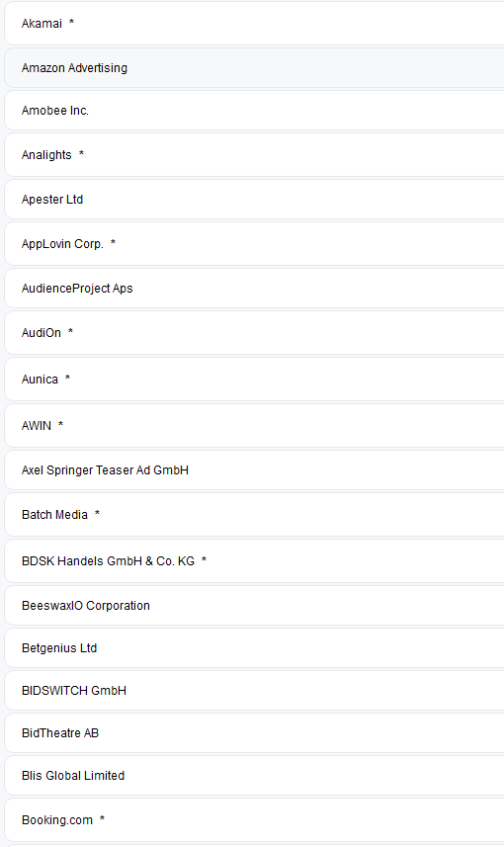Open Batch Media vendor details
This screenshot has width=504, height=847.
[254, 515]
